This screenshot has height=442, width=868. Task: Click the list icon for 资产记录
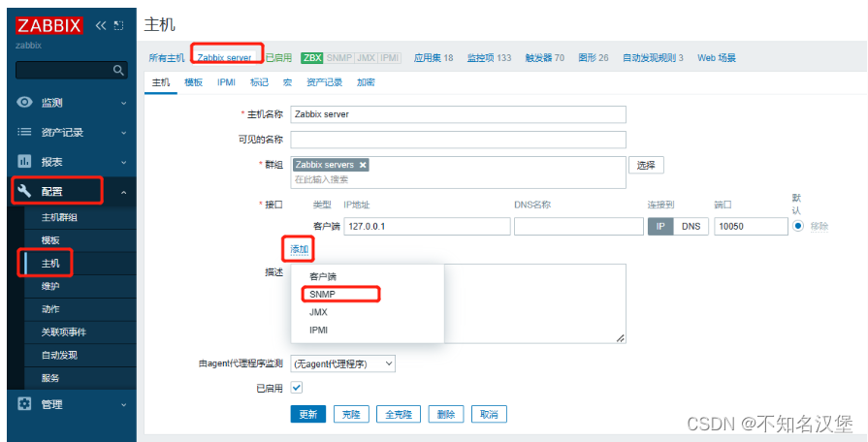click(24, 132)
